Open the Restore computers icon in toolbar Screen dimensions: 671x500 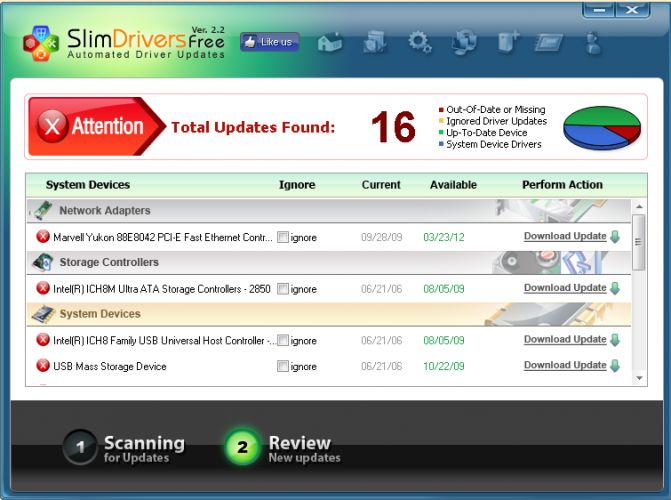[x=464, y=42]
